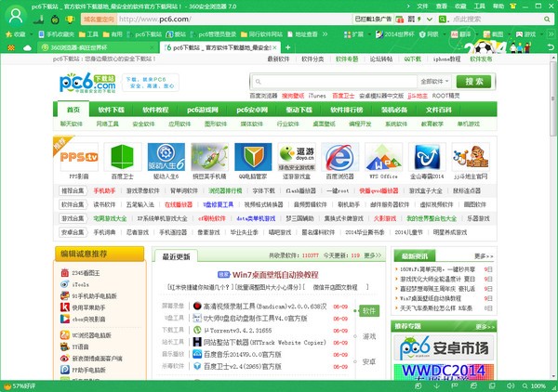Image resolution: width=558 pixels, height=392 pixels.
Task: Select the pc6游戏网 navigation tab
Action: tap(203, 110)
